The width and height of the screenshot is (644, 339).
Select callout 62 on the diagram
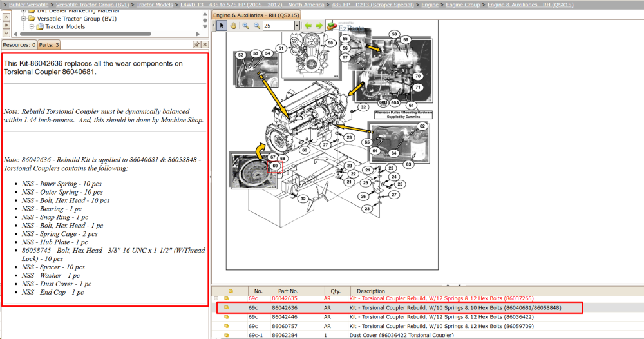422,126
